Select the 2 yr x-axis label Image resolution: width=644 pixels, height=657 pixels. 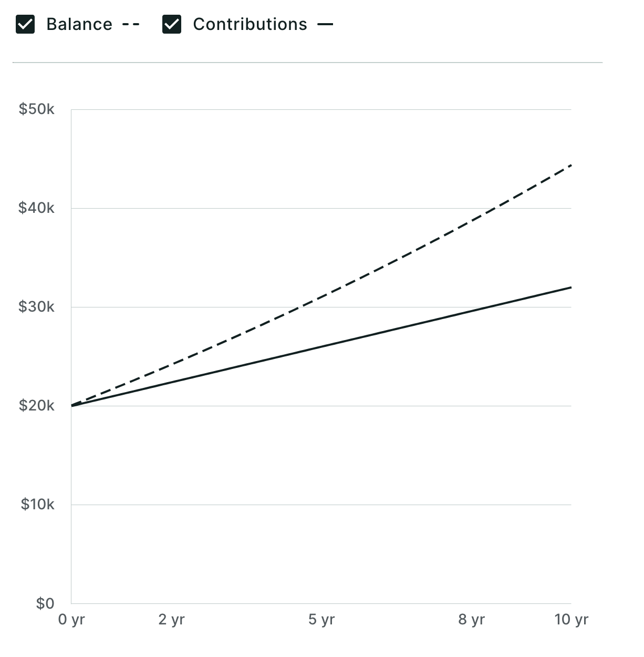pos(172,620)
